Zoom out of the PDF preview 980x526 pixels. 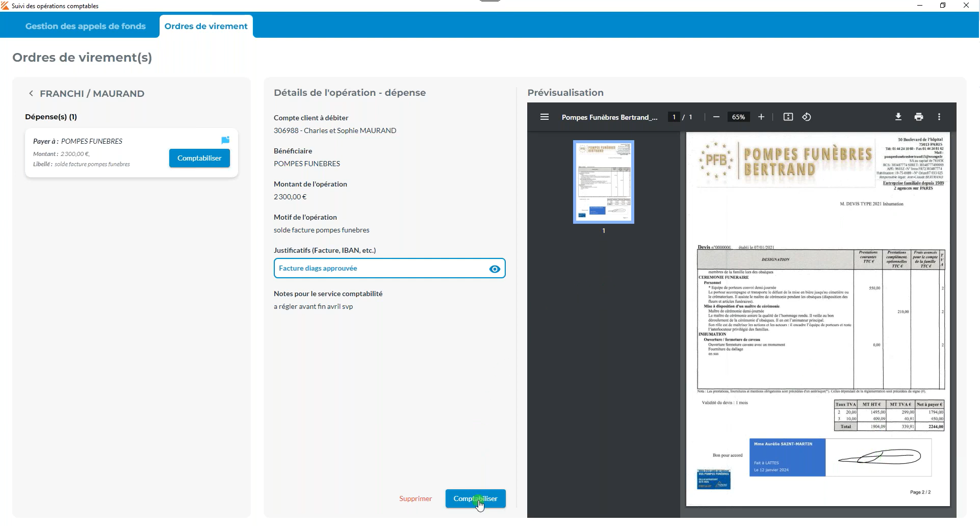click(716, 117)
